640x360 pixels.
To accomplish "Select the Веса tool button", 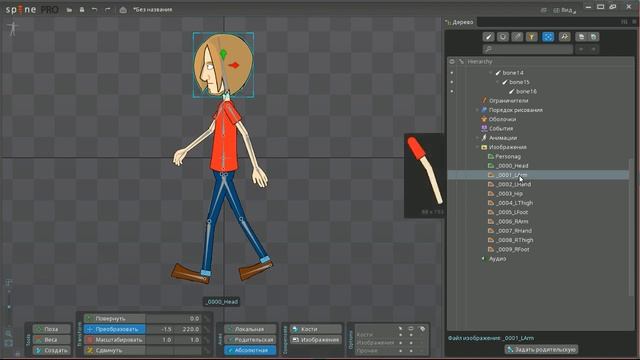I will (52, 340).
